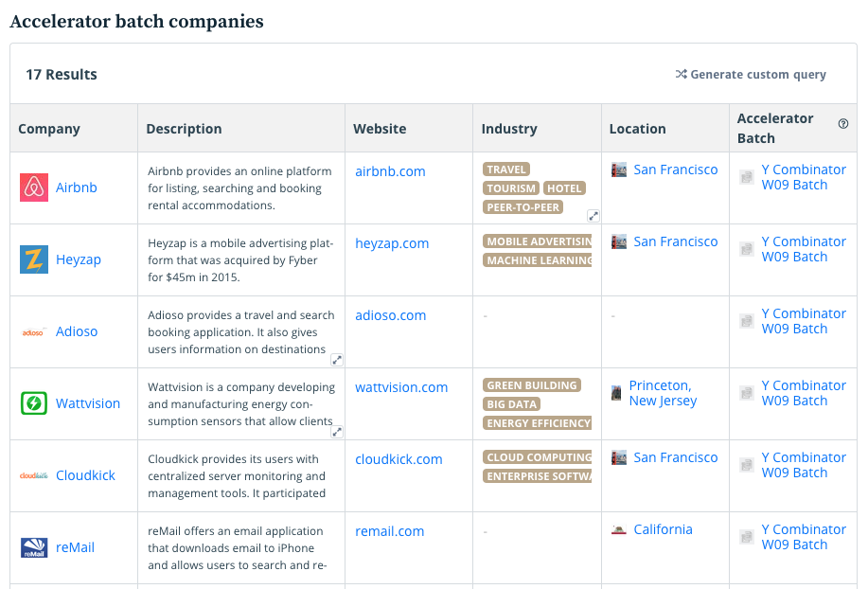Image resolution: width=868 pixels, height=589 pixels.
Task: Click the Cloudkick logo thumbnail
Action: click(34, 475)
